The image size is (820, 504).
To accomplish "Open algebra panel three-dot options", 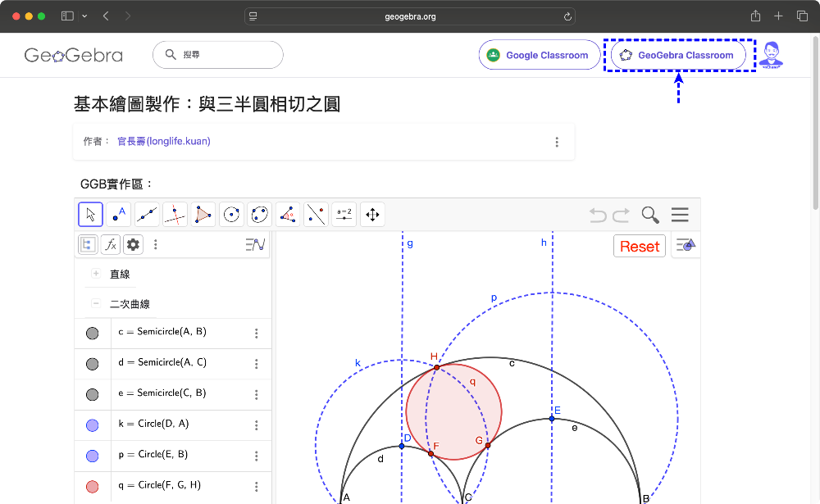I will coord(155,245).
